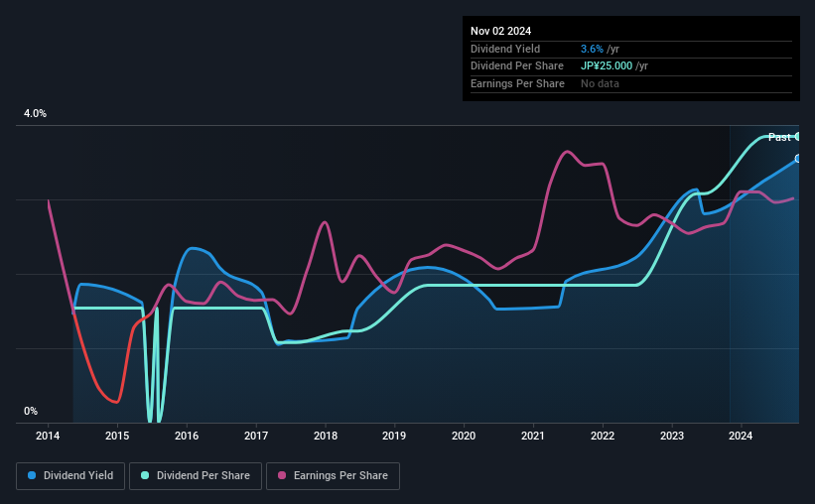Toggle the Dividend Yield legend button
This screenshot has width=815, height=504.
click(70, 475)
